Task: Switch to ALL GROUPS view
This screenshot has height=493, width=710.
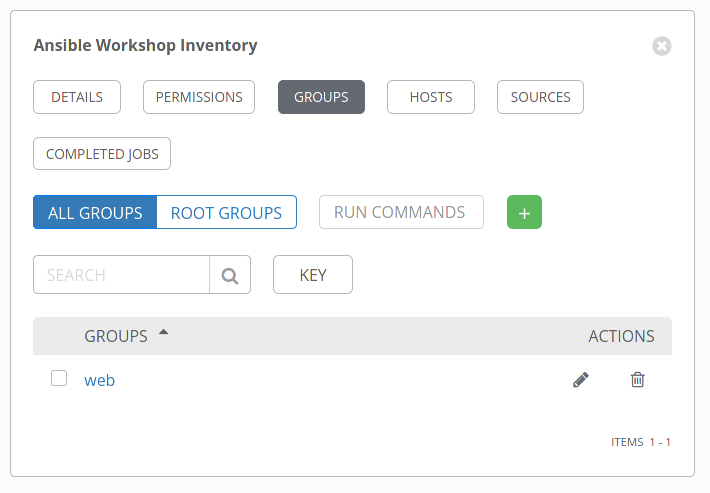Action: [95, 212]
